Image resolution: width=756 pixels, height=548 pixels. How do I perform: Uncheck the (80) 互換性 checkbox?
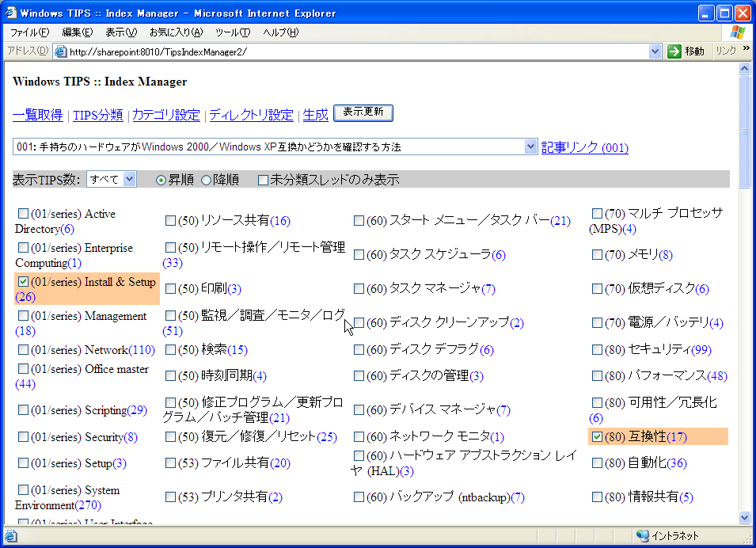point(598,436)
